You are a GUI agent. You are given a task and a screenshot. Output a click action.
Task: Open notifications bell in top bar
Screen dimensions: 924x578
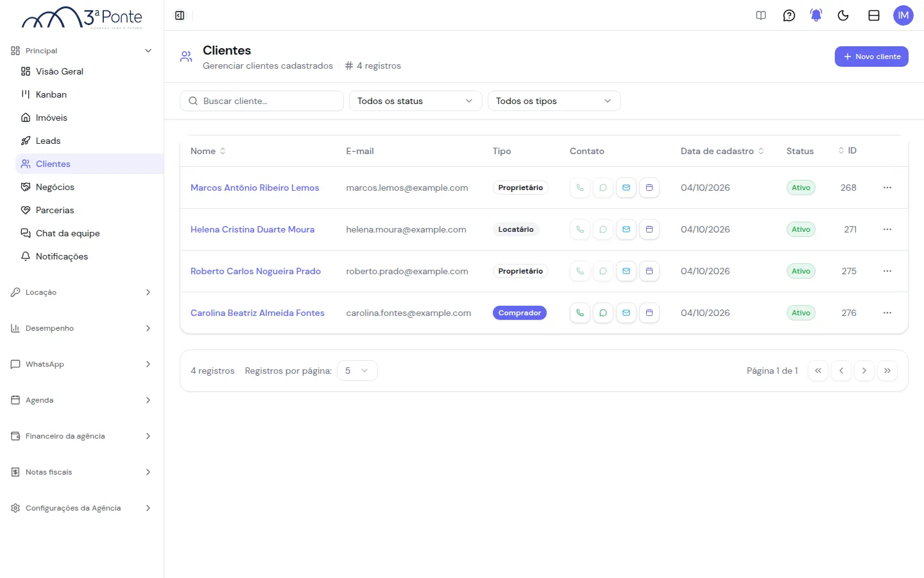tap(816, 15)
